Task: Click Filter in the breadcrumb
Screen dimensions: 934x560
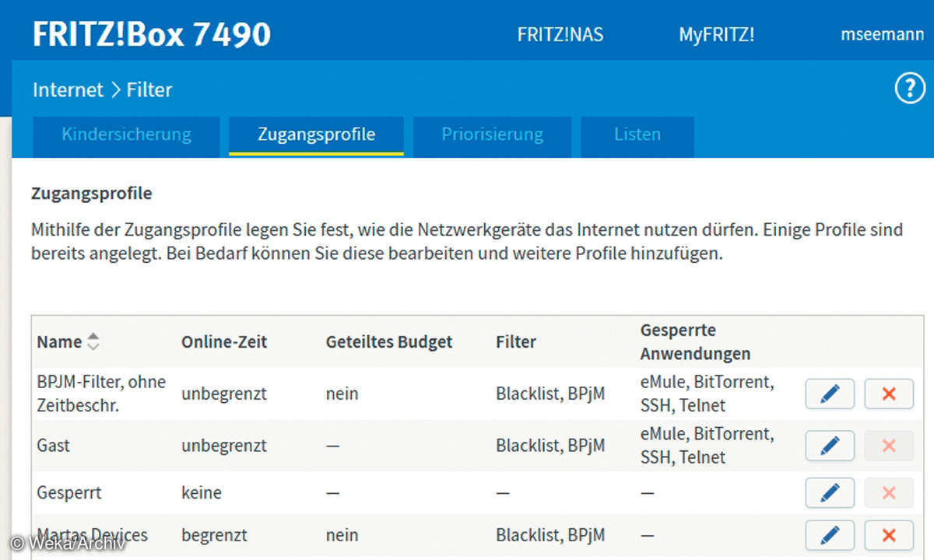Action: click(149, 90)
